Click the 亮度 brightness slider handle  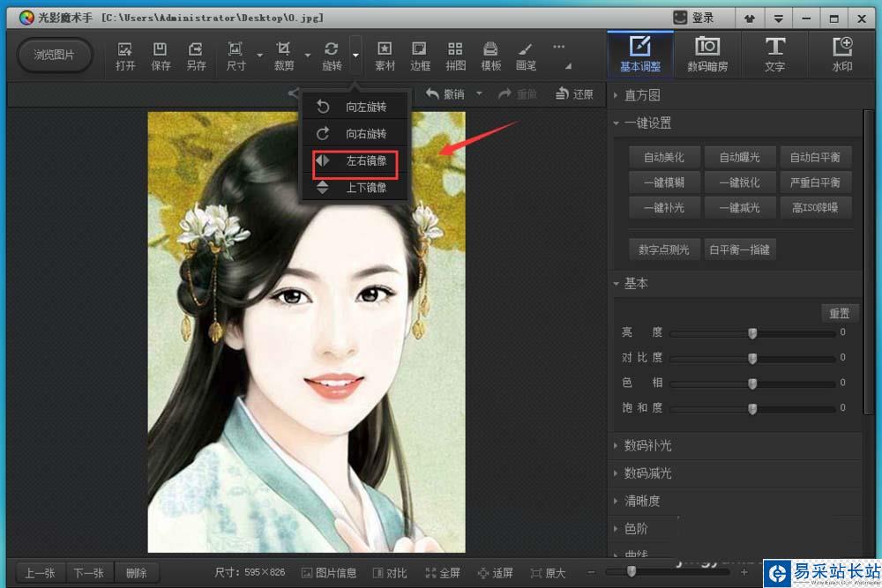(752, 332)
